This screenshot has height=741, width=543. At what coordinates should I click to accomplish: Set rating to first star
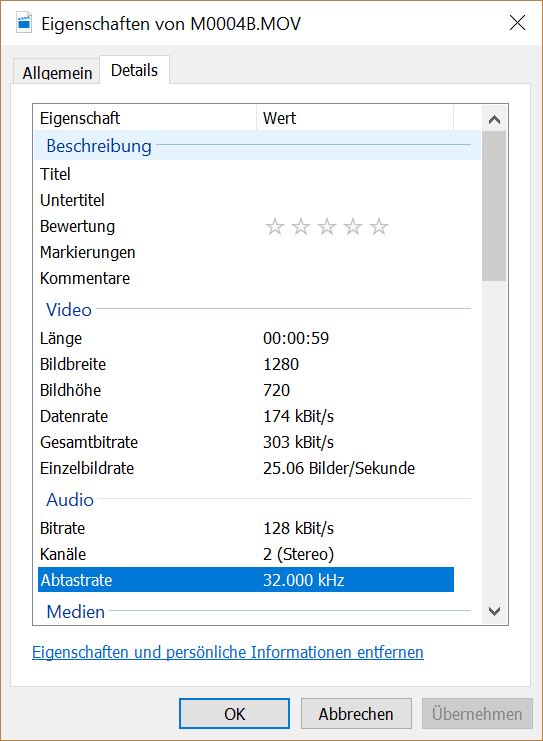point(275,227)
